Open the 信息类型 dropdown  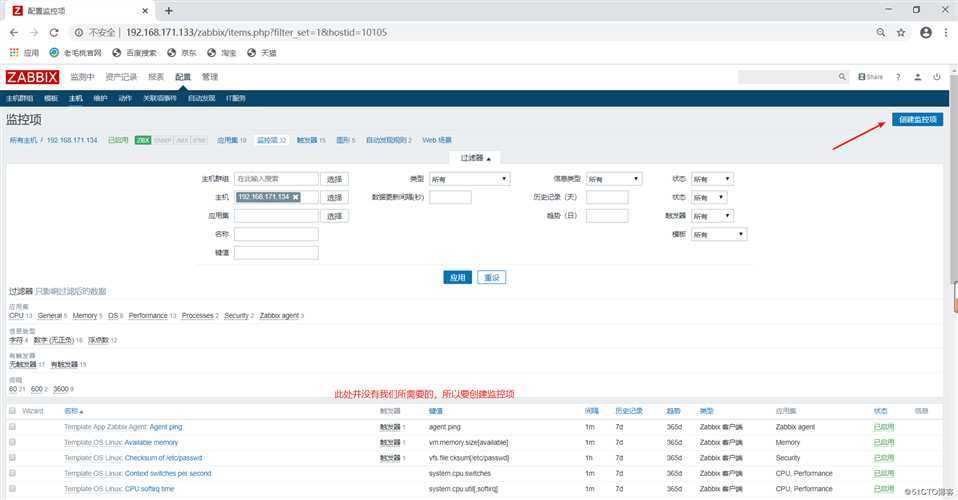pos(613,178)
